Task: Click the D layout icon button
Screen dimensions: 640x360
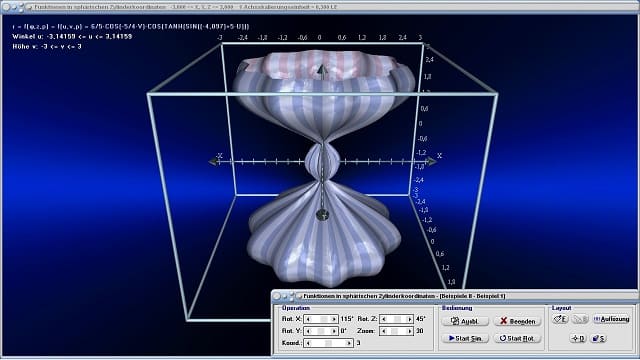Action: [x=578, y=338]
